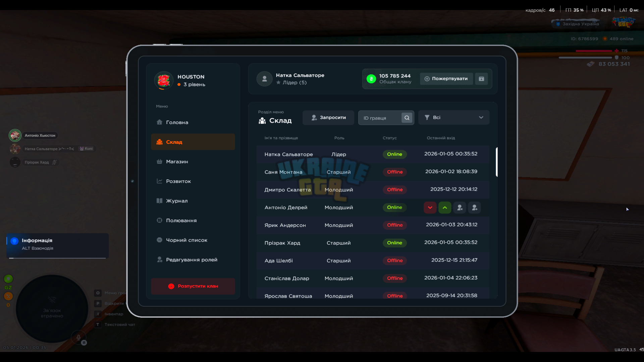The height and width of the screenshot is (362, 644).
Task: Click the Склад section people icon
Action: (262, 121)
